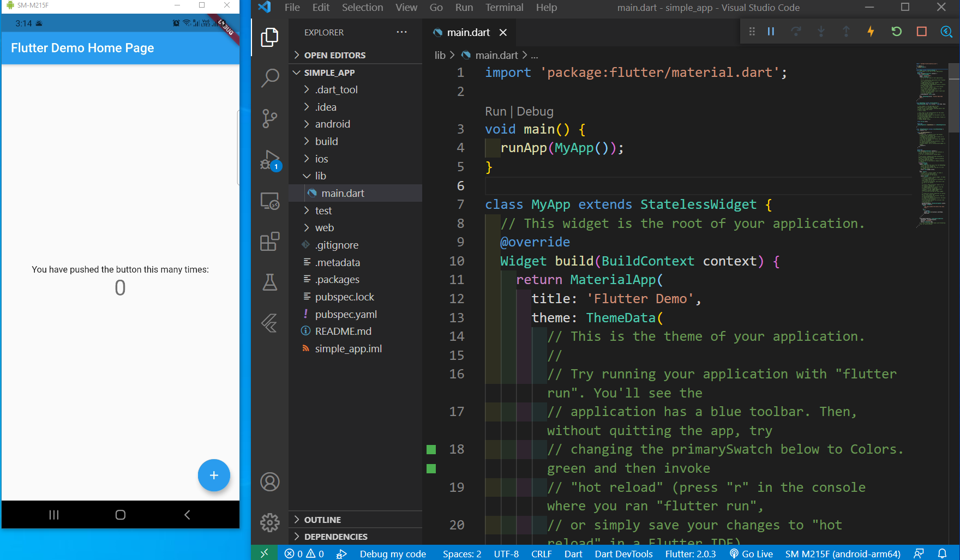
Task: Open the Accounts menu icon
Action: (269, 482)
